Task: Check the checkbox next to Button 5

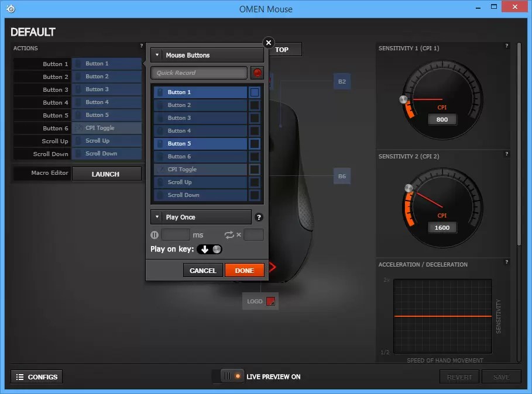Action: tap(254, 143)
